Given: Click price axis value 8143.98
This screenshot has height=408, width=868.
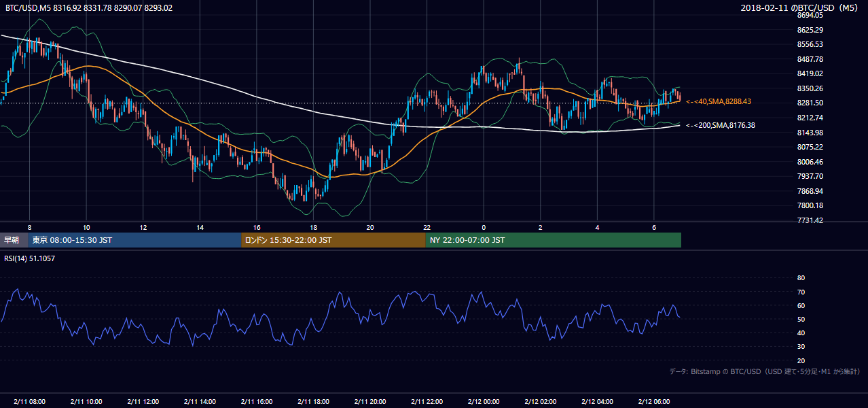Looking at the screenshot, I should click(x=810, y=133).
